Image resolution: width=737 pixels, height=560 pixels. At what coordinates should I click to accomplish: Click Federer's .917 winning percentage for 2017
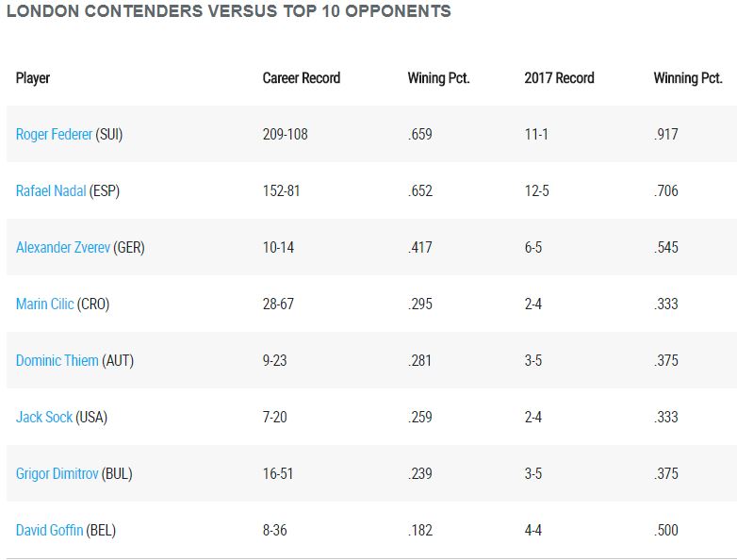(x=665, y=135)
